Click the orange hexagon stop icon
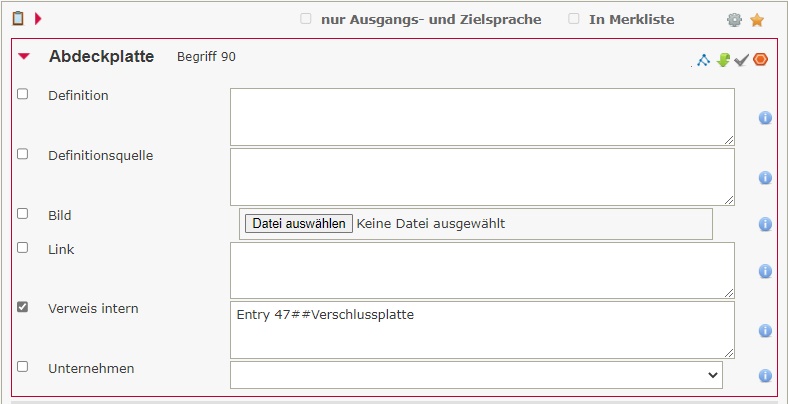Viewport: 788px width, 404px height. tap(761, 60)
